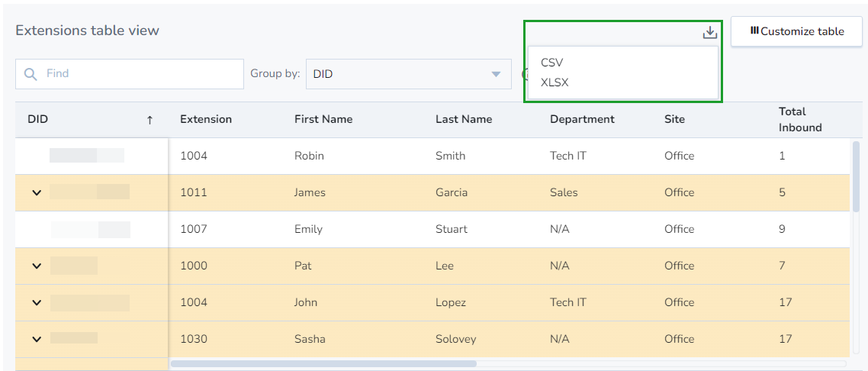Select the last name Smith cell
This screenshot has height=371, width=868.
pyautogui.click(x=451, y=156)
